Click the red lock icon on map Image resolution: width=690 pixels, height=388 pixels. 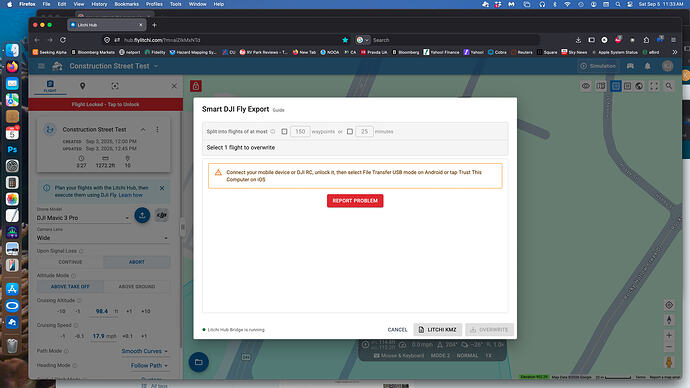pos(196,86)
